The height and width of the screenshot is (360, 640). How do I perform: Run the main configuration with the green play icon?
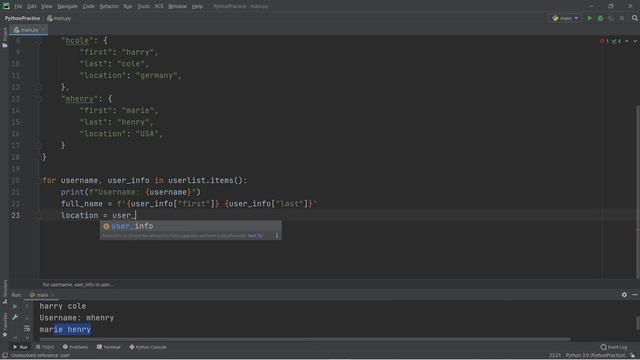[x=589, y=18]
